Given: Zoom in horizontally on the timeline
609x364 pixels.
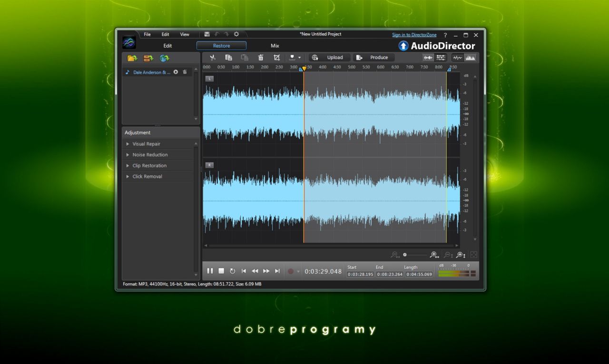Looking at the screenshot, I should [433, 255].
